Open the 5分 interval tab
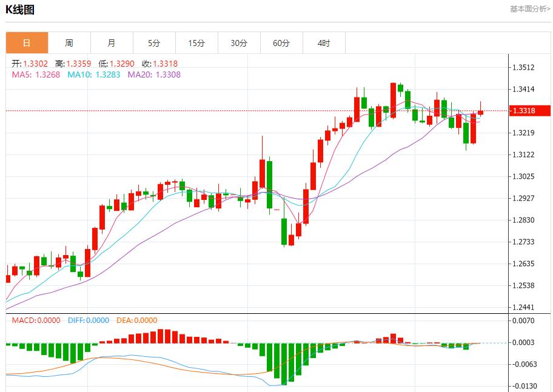Screen dimensions: 553x392 pyautogui.click(x=154, y=43)
